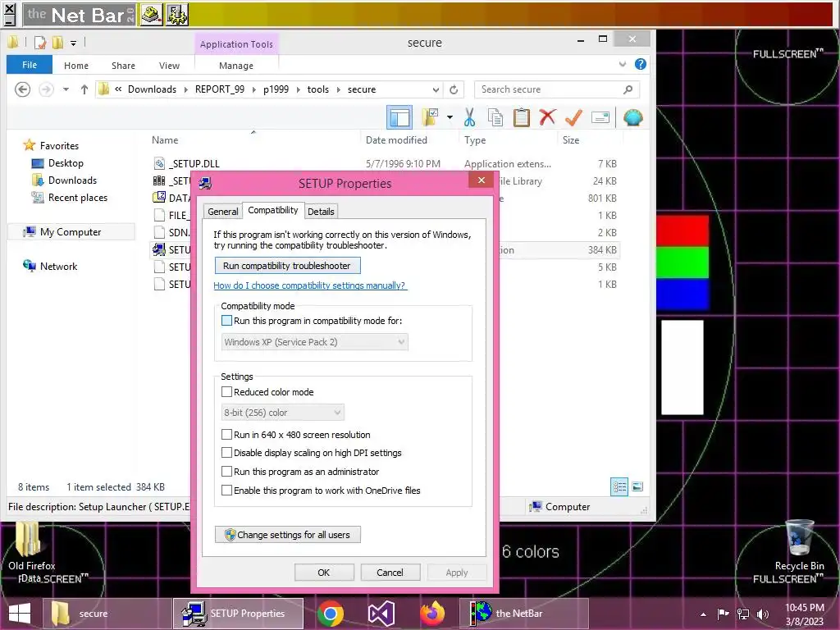The height and width of the screenshot is (630, 840).
Task: Expand the address bar history dropdown
Action: (x=436, y=89)
